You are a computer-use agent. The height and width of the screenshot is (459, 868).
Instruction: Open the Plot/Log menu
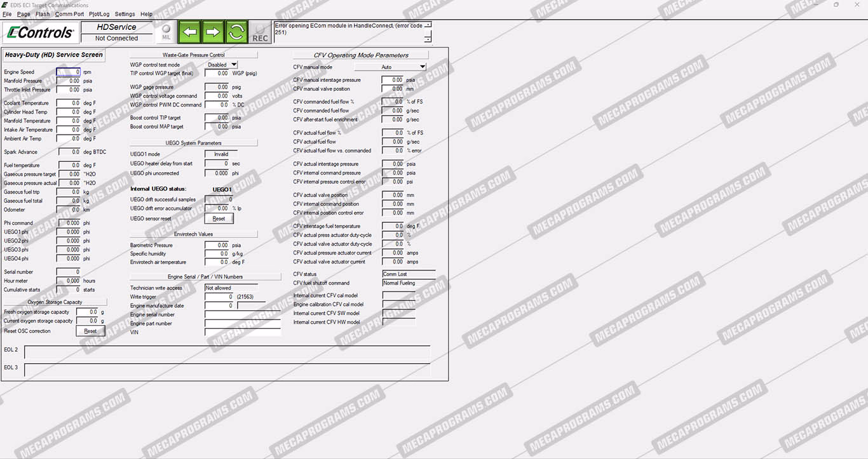pyautogui.click(x=99, y=14)
